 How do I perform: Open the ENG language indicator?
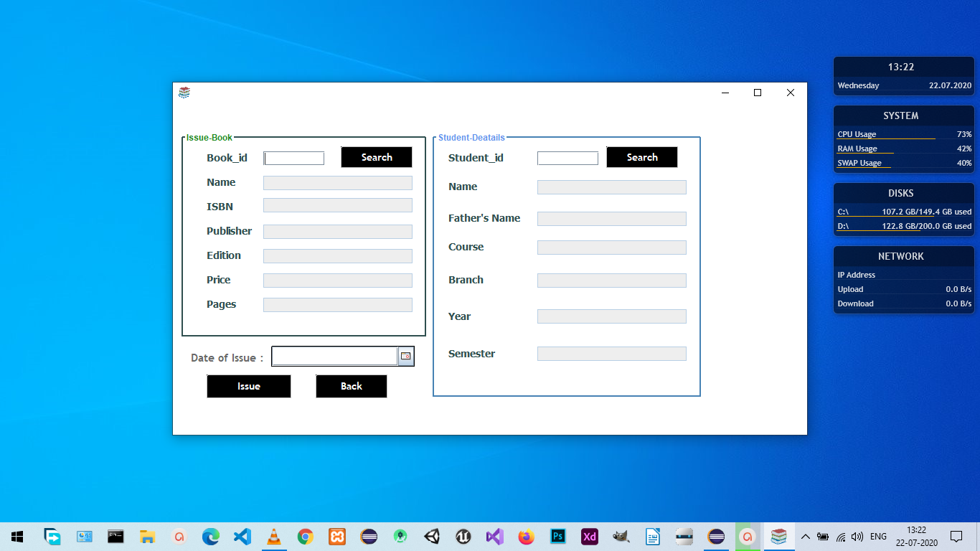coord(878,537)
